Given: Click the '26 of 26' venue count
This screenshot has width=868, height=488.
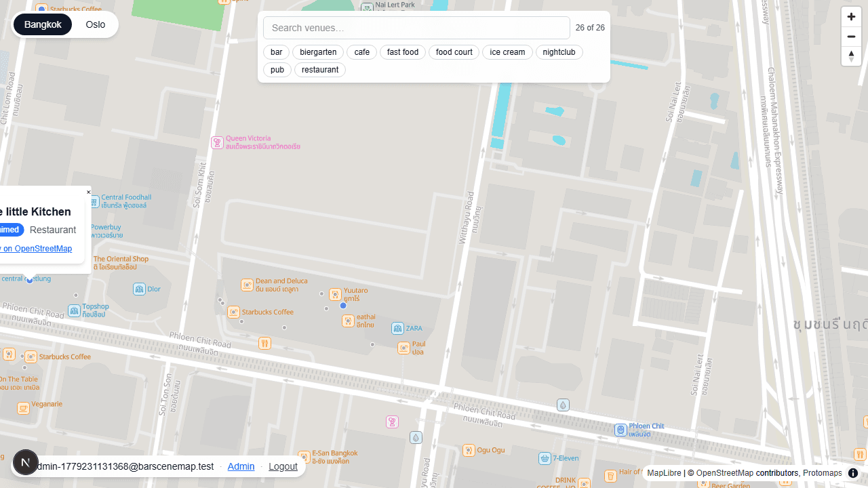Looking at the screenshot, I should click(590, 28).
